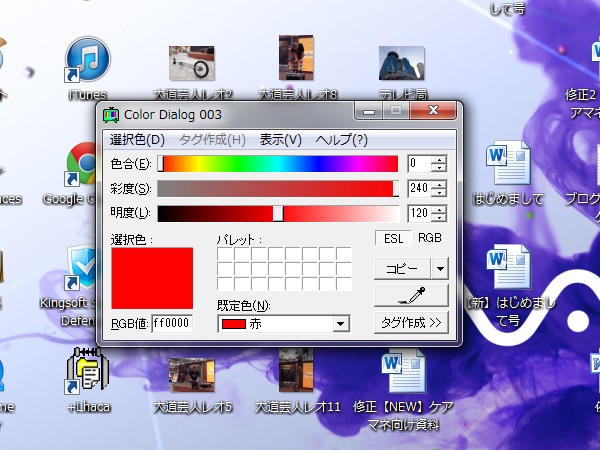Screen dimensions: 600x450
Task: Open the コピー dropdown arrow
Action: pyautogui.click(x=440, y=269)
